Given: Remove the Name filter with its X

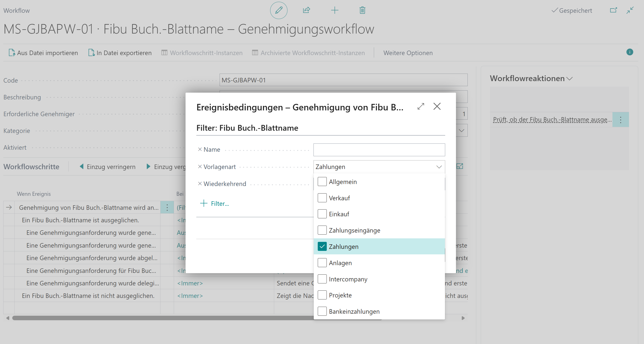Looking at the screenshot, I should tap(200, 149).
